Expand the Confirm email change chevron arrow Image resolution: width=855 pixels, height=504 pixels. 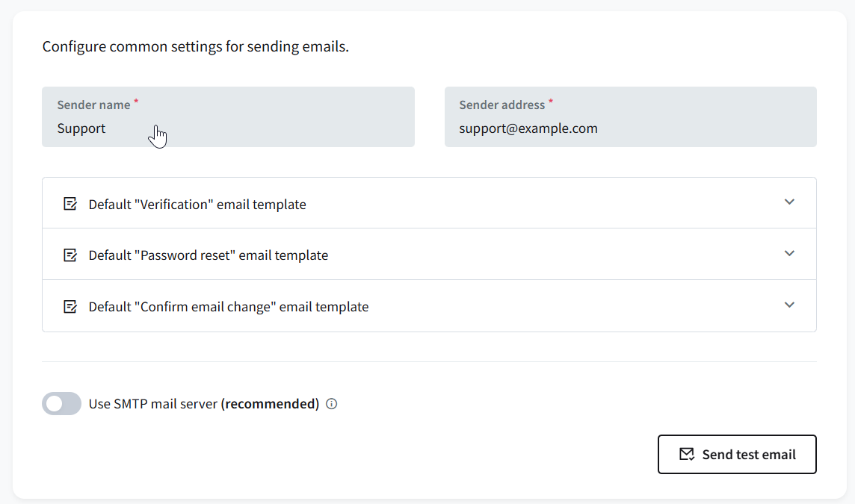pos(789,305)
